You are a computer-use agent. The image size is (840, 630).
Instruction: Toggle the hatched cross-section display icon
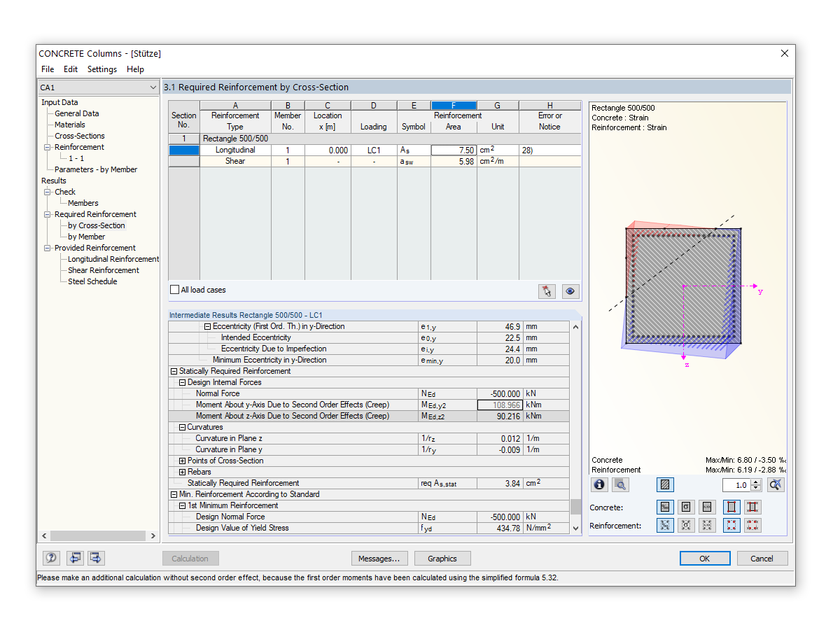point(665,484)
